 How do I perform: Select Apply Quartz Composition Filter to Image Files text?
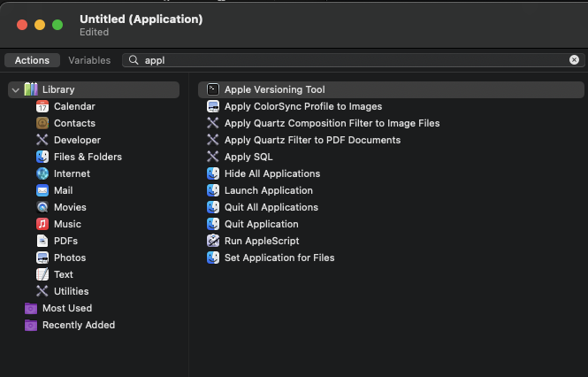pos(332,123)
